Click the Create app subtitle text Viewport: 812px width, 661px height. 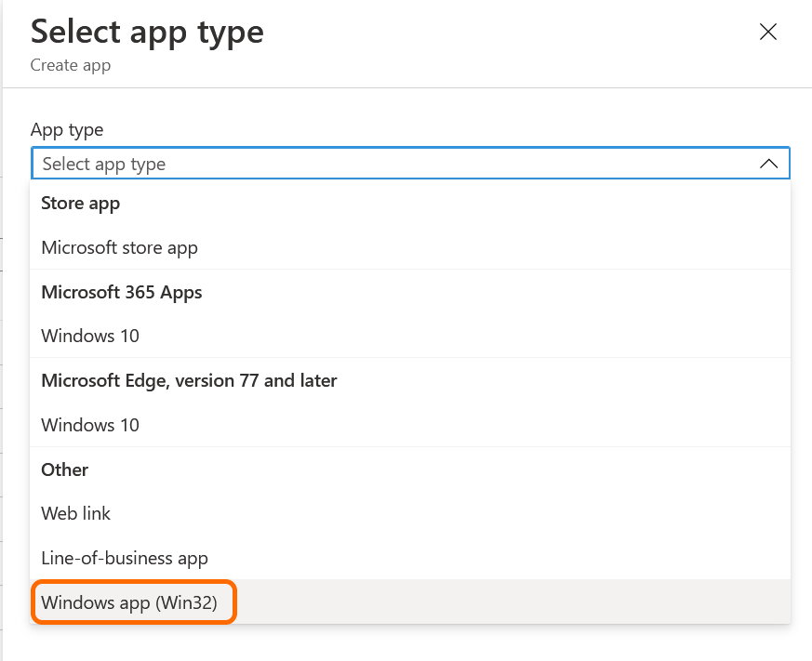click(71, 65)
